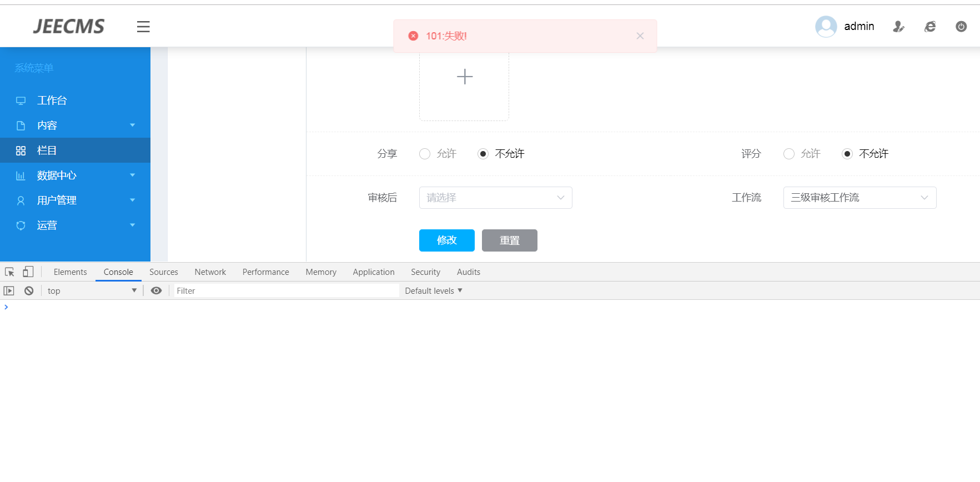The image size is (980, 482).
Task: Show the console sidebar panel
Action: pos(9,291)
